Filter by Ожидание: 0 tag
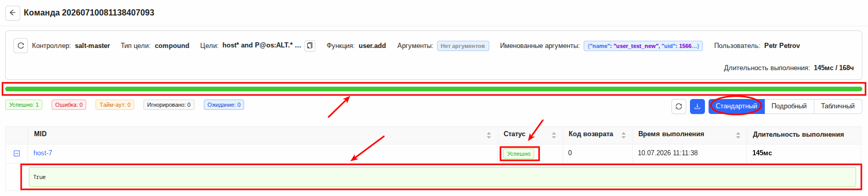The height and width of the screenshot is (196, 868). pyautogui.click(x=224, y=105)
